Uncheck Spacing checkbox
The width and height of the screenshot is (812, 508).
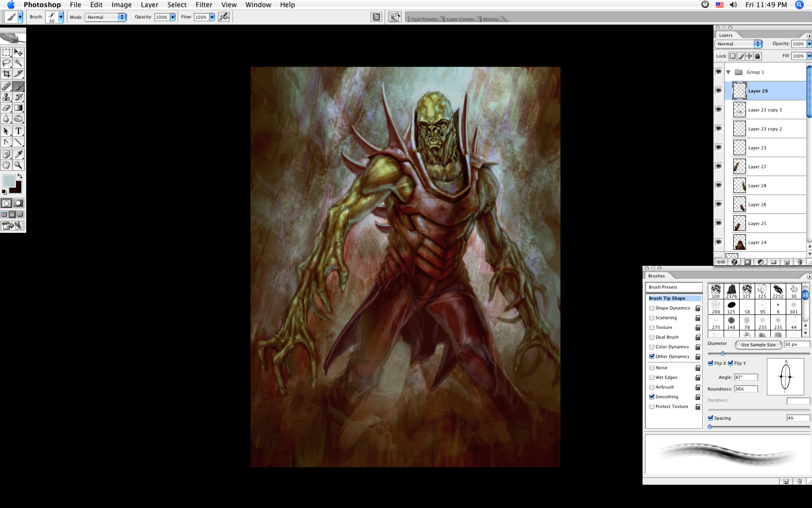coord(711,418)
